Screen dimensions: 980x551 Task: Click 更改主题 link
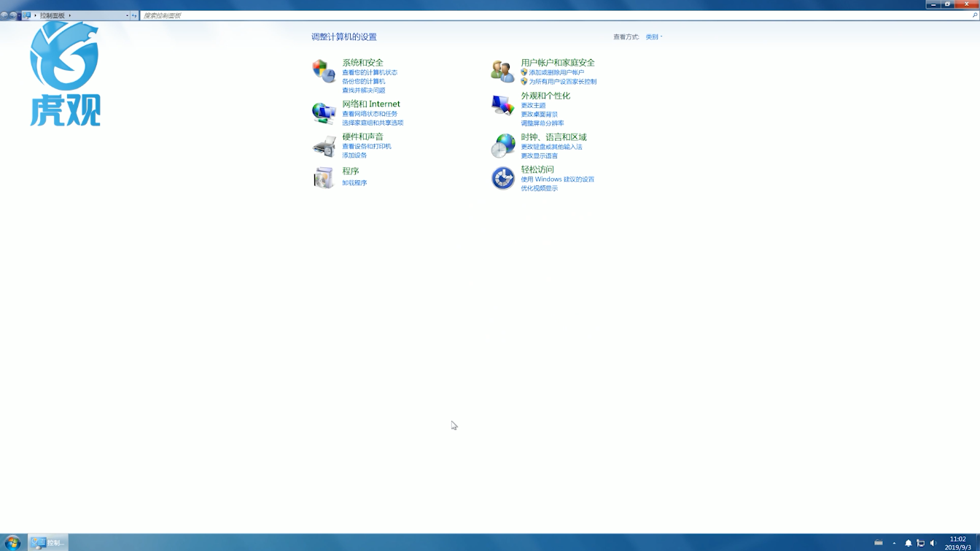(533, 105)
